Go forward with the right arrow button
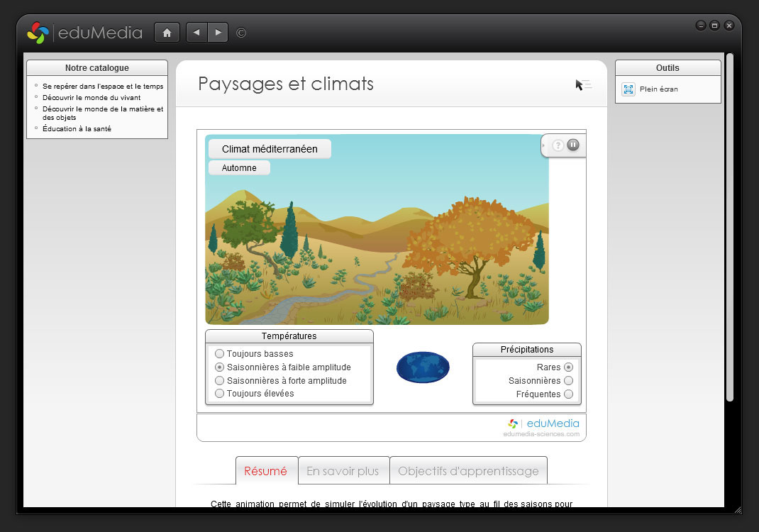 point(218,33)
